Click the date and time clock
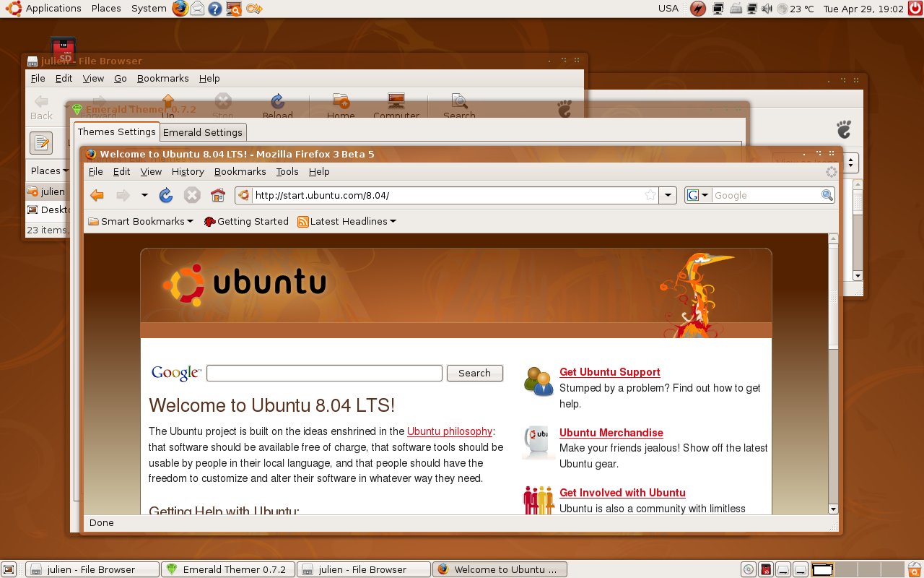The image size is (924, 578). tap(863, 9)
